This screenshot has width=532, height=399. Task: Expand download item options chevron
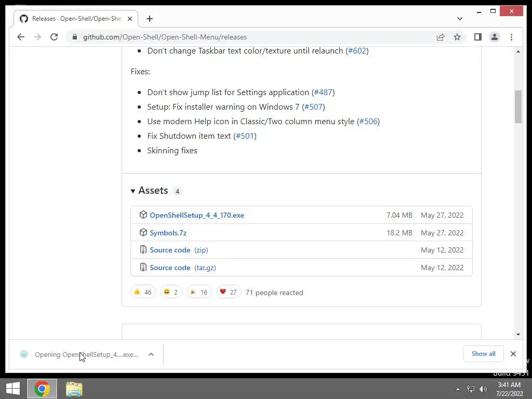(x=151, y=354)
